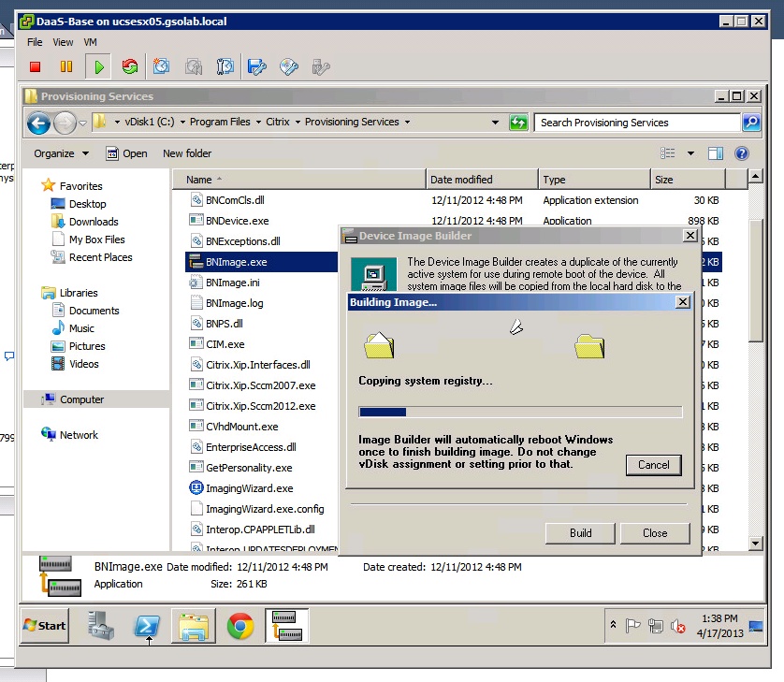Image resolution: width=784 pixels, height=682 pixels.
Task: Select Downloads under Favorites
Action: 94,222
